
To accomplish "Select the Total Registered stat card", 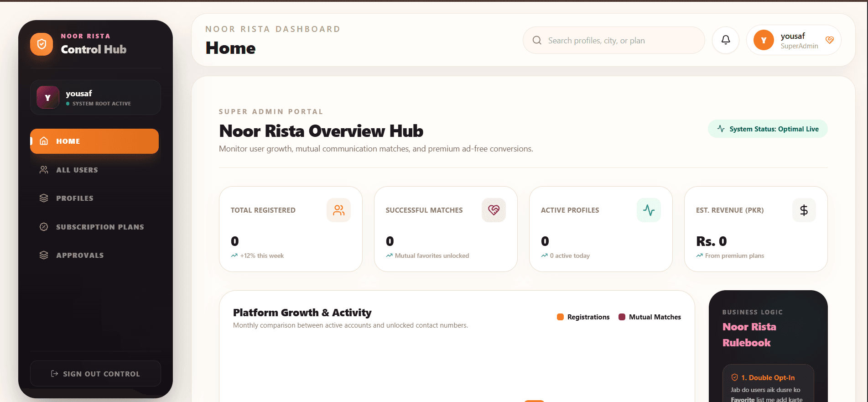I will (x=291, y=229).
